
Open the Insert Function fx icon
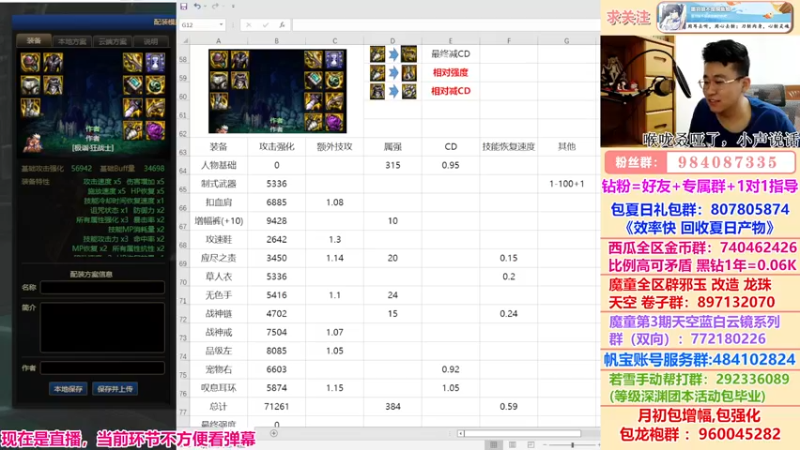[x=282, y=24]
